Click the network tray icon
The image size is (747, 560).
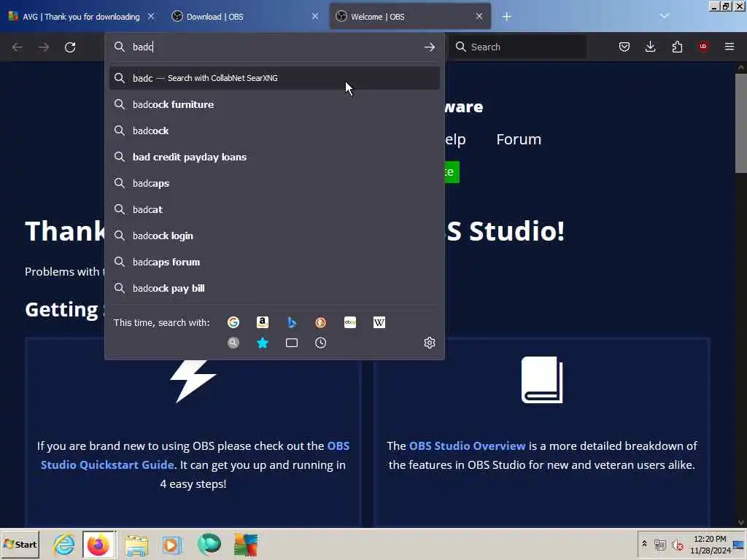(659, 544)
